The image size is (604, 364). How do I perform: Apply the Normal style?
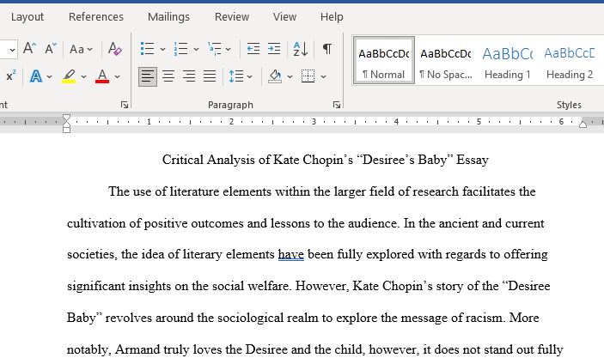point(384,60)
